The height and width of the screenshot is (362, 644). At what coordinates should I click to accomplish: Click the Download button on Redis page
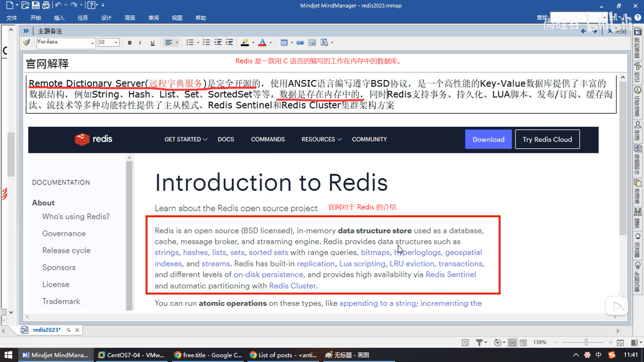[488, 139]
